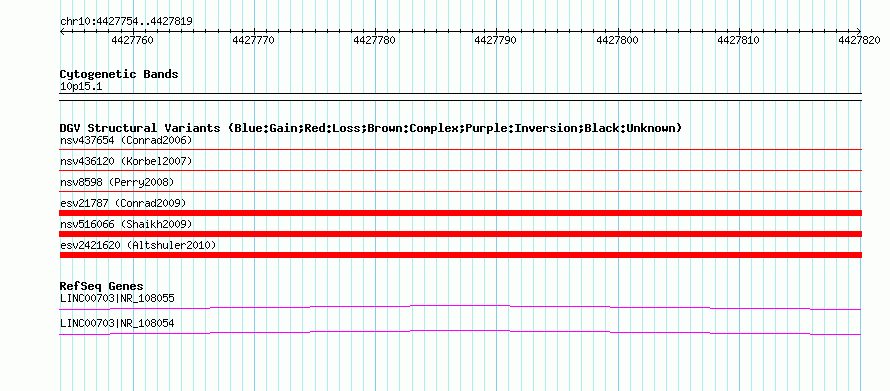
Task: Click the thick red bar under esv2421620
Action: pos(460,255)
